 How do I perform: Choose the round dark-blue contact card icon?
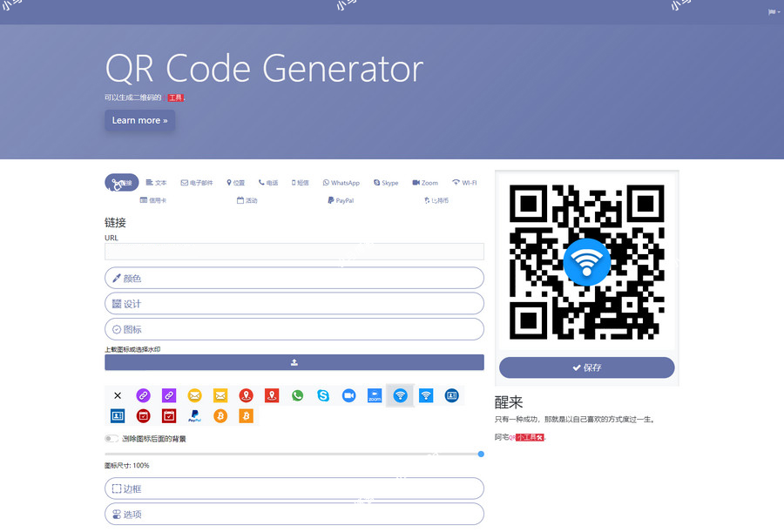451,395
